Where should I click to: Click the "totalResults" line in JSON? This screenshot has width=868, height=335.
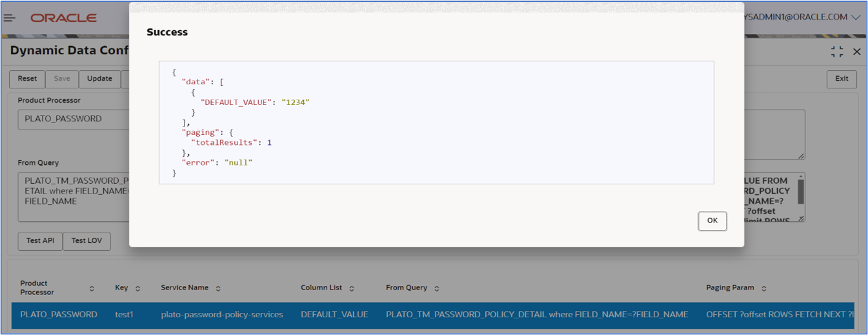pos(231,143)
